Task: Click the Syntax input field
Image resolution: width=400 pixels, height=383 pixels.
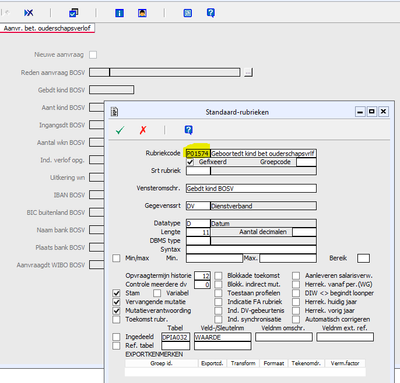Action: coord(251,249)
